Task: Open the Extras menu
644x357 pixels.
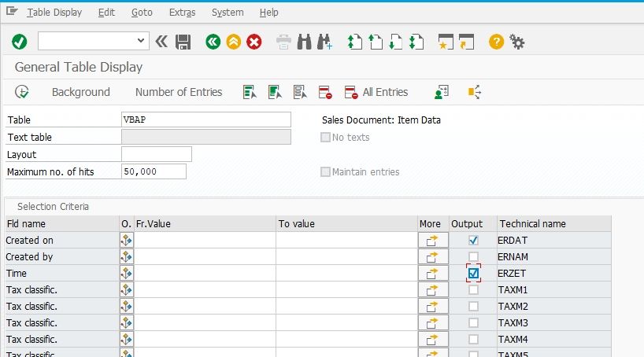Action: 183,13
